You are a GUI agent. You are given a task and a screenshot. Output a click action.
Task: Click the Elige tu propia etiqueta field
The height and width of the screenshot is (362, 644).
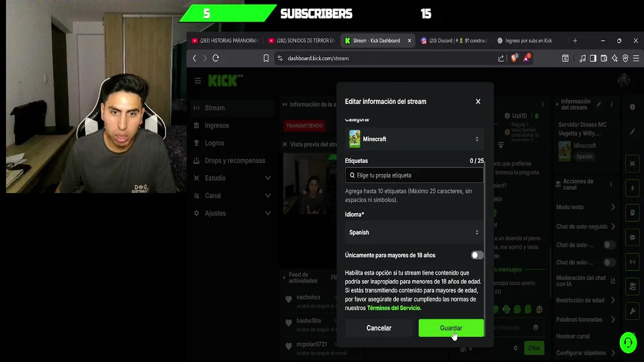click(x=414, y=175)
